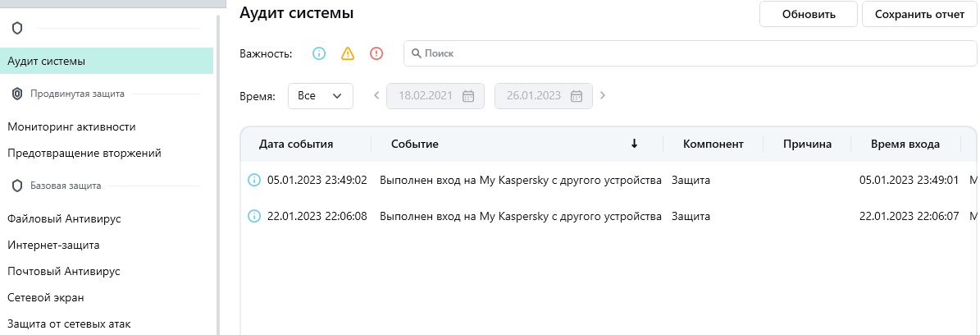Image resolution: width=980 pixels, height=335 pixels.
Task: Go to next time period arrow
Action: pos(603,95)
